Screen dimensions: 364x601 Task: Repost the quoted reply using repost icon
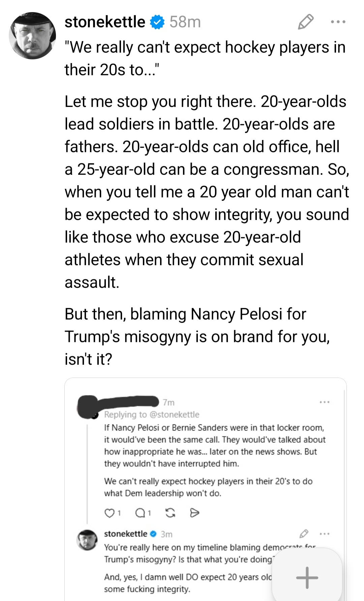coord(171,513)
